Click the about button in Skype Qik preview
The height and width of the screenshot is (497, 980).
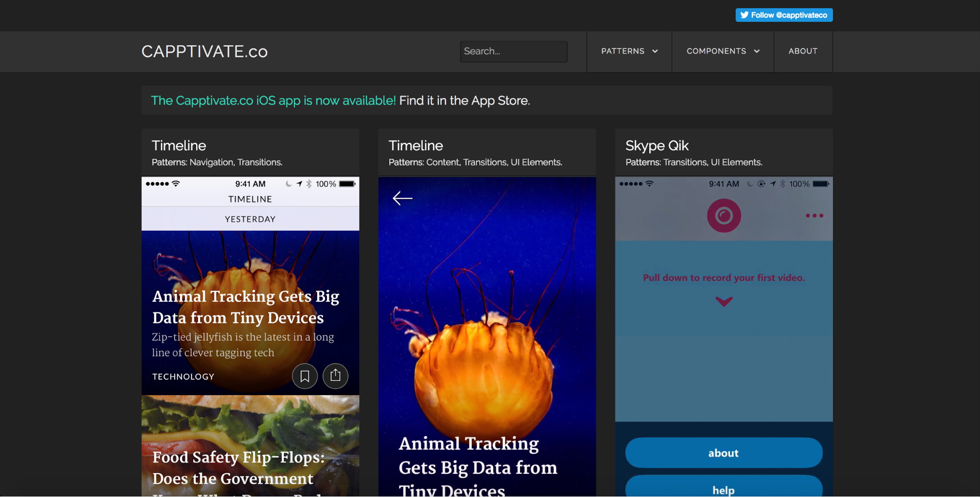click(724, 453)
